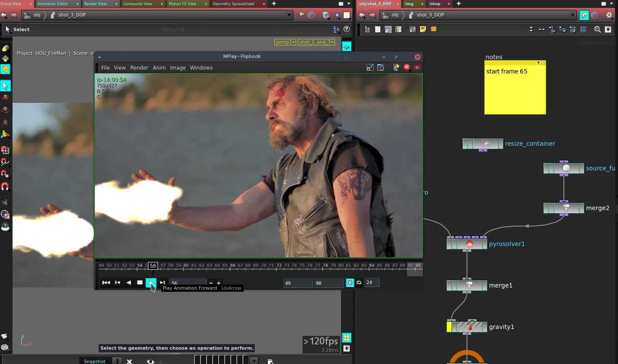The image size is (618, 364).
Task: Click the resize_container node
Action: point(486,144)
